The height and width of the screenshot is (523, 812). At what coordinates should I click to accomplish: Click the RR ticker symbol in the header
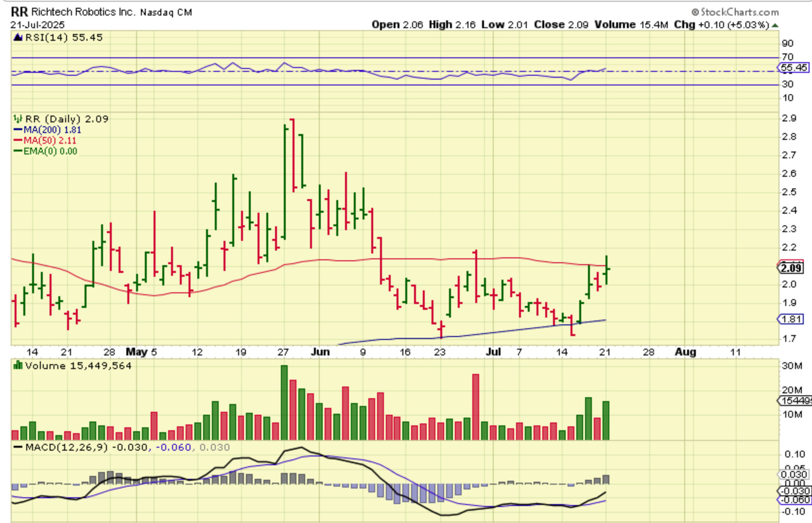tap(19, 12)
